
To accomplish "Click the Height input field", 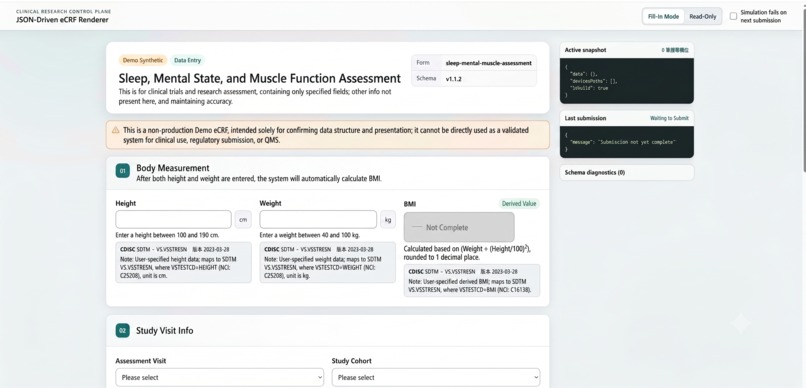I will pos(174,219).
